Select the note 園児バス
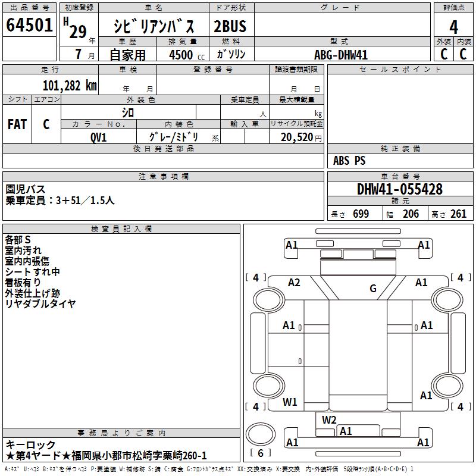The image size is (476, 476). tap(26, 189)
